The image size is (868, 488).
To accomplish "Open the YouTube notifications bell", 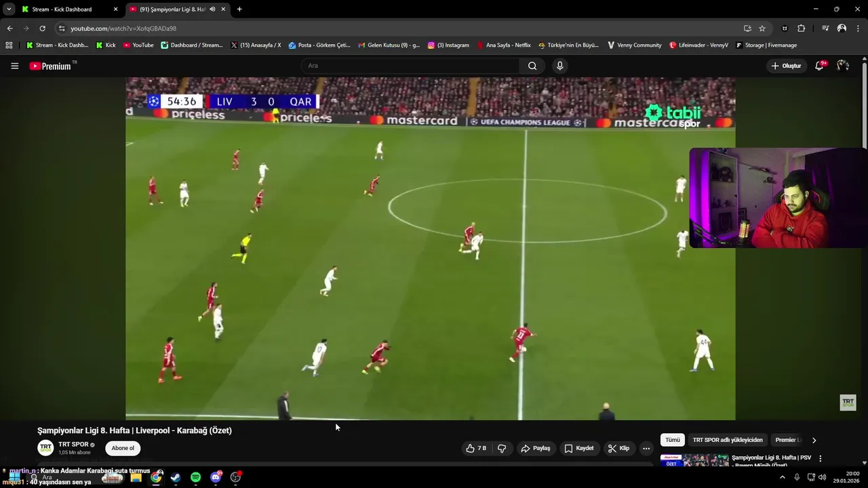I will coord(819,66).
